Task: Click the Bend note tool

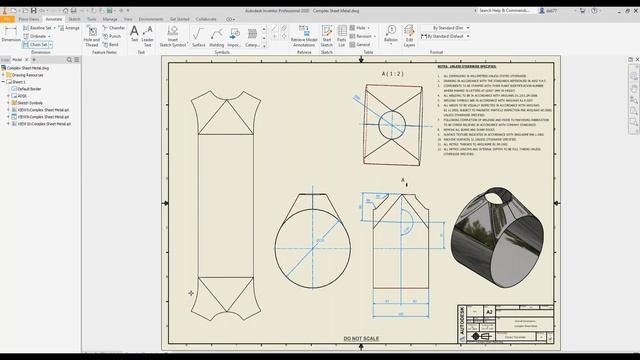Action: (111, 44)
